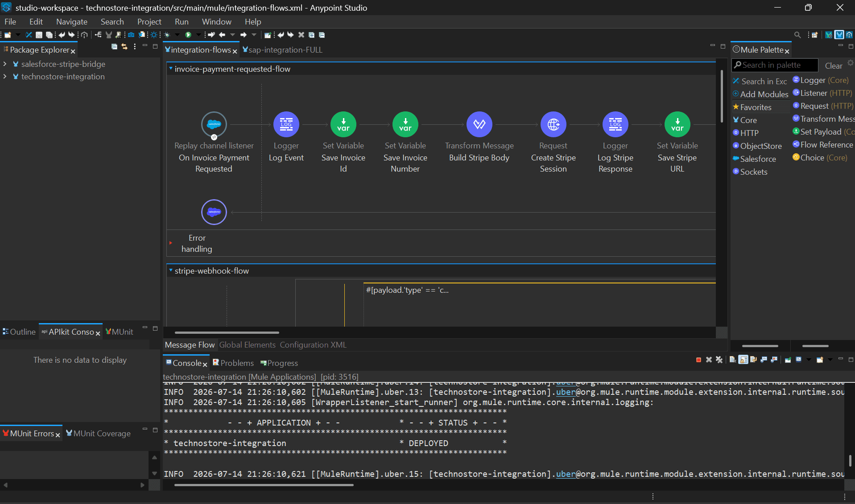855x504 pixels.
Task: Click Add Modules in palette
Action: click(x=760, y=94)
